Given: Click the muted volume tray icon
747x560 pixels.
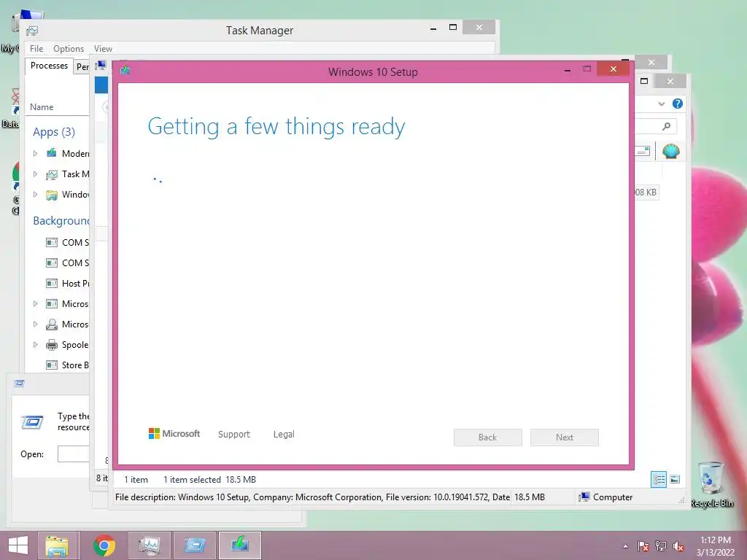Looking at the screenshot, I should point(678,546).
